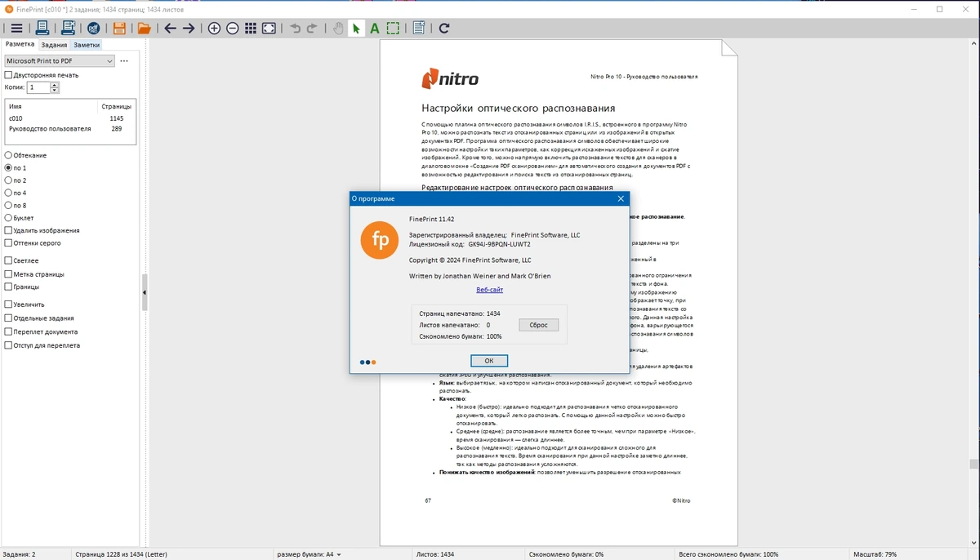
Task: Click OK in the О программе dialog
Action: (489, 361)
